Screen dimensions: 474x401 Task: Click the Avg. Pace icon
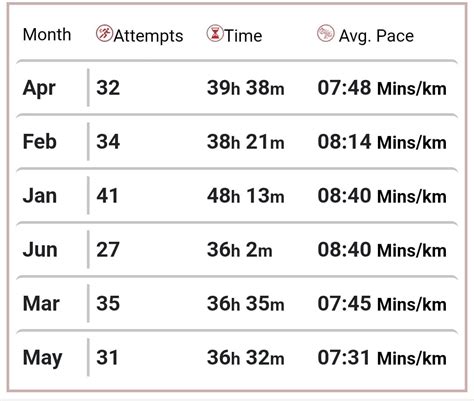pyautogui.click(x=325, y=33)
